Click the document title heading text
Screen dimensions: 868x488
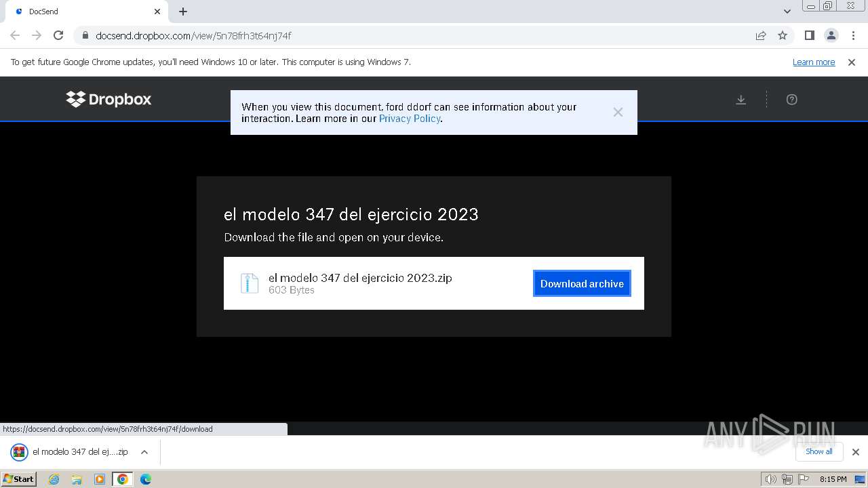[x=351, y=214]
